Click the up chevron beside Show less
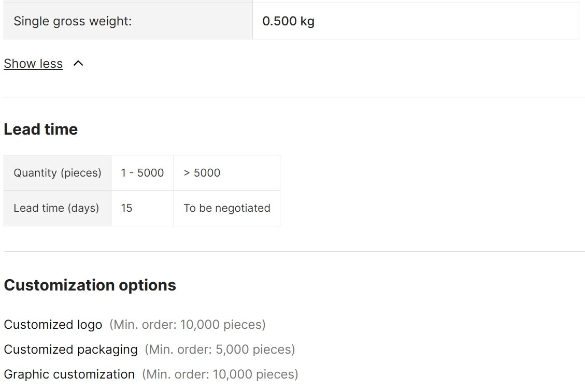This screenshot has width=585, height=392. click(78, 63)
